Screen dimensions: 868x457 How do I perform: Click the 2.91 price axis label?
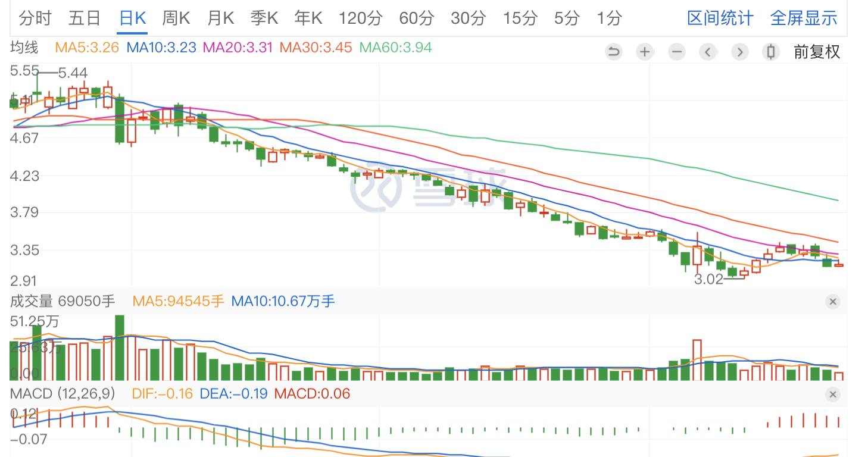tap(24, 280)
